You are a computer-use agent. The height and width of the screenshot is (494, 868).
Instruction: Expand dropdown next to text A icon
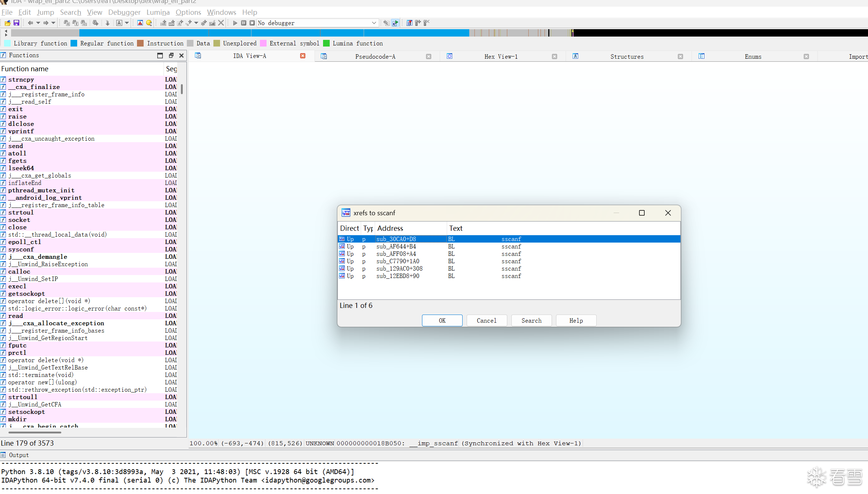pos(127,23)
